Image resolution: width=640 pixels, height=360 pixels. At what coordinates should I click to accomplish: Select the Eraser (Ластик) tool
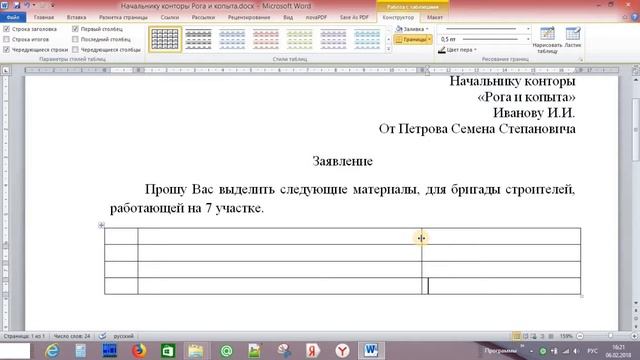click(573, 38)
